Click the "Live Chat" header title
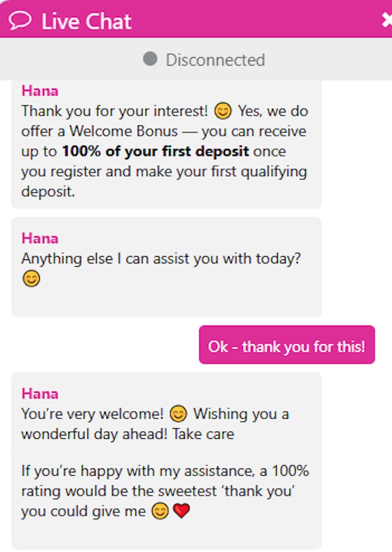The image size is (392, 552). click(86, 21)
